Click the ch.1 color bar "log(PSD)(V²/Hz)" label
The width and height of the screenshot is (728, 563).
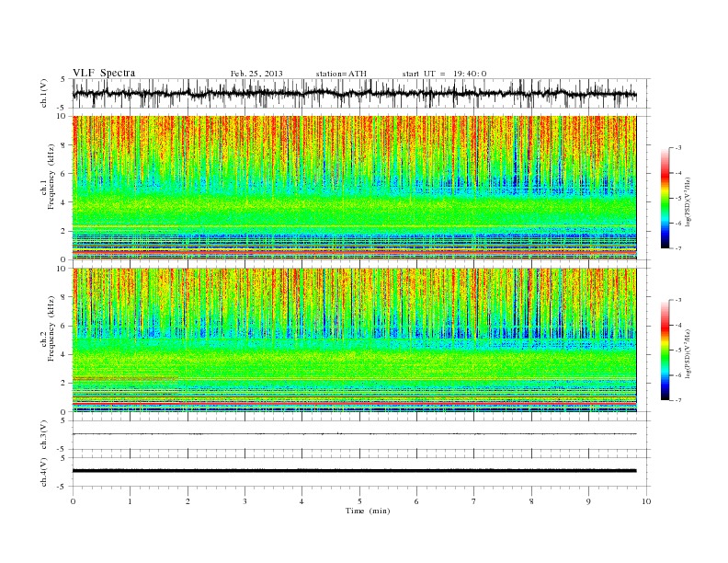coord(688,202)
